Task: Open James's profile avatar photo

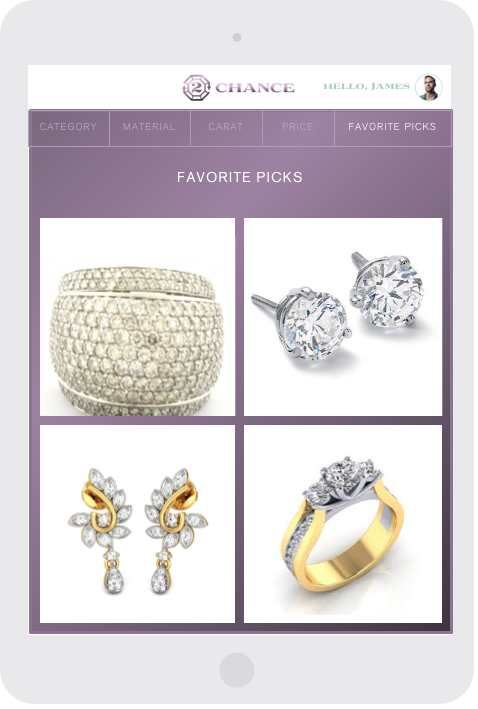Action: click(429, 87)
